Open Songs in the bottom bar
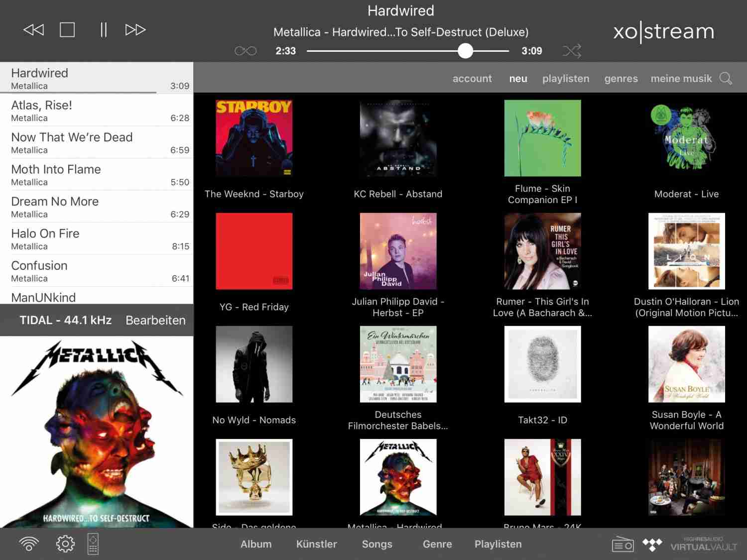The height and width of the screenshot is (560, 747). (377, 544)
